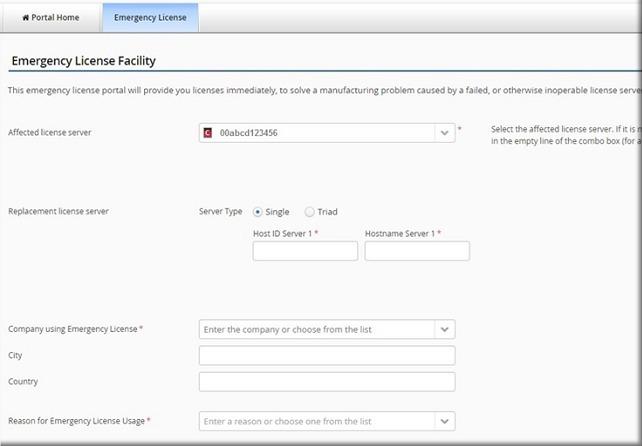The width and height of the screenshot is (642, 446).
Task: Click the Host ID Server 1 field
Action: pos(305,251)
